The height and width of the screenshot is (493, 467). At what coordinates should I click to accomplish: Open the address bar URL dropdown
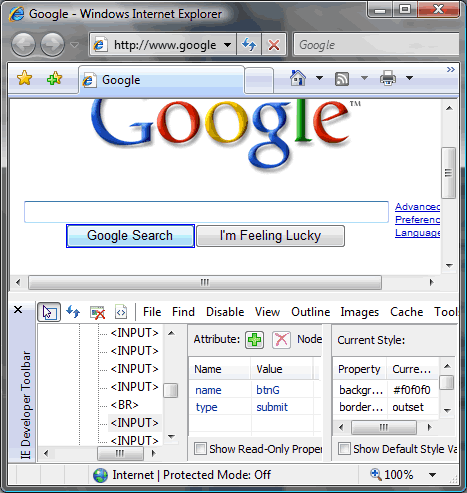pyautogui.click(x=227, y=45)
